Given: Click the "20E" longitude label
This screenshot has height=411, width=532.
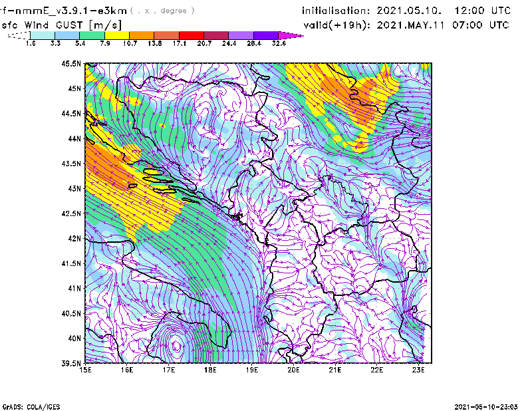Looking at the screenshot, I should [293, 370].
